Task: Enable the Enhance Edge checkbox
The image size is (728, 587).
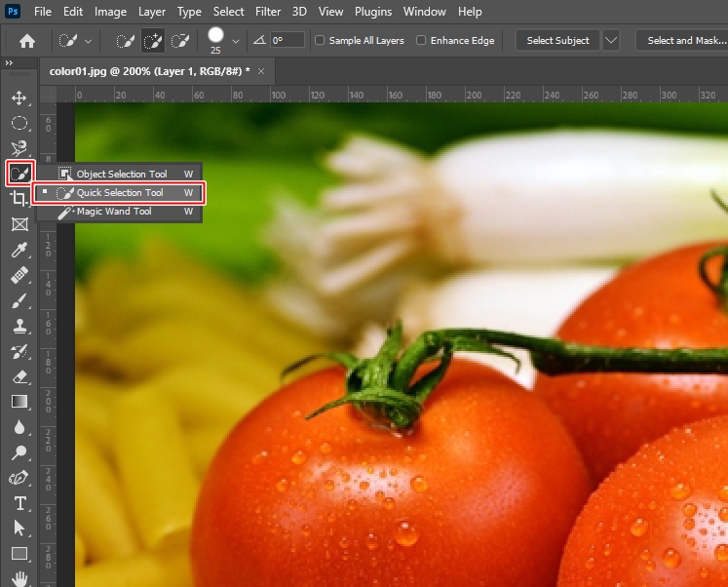Action: click(x=421, y=40)
